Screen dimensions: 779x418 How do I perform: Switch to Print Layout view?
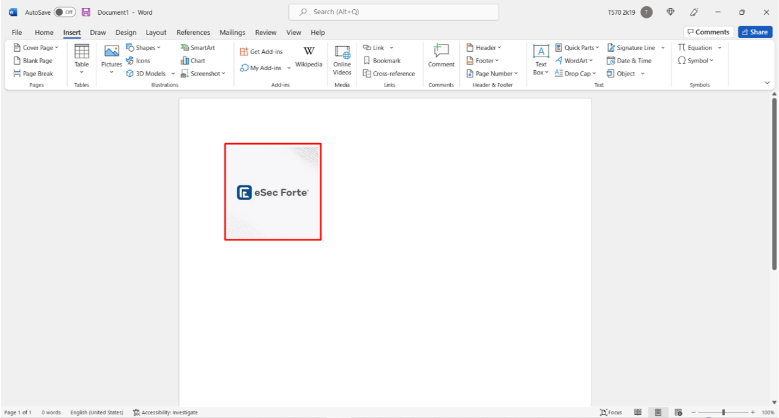(x=658, y=413)
